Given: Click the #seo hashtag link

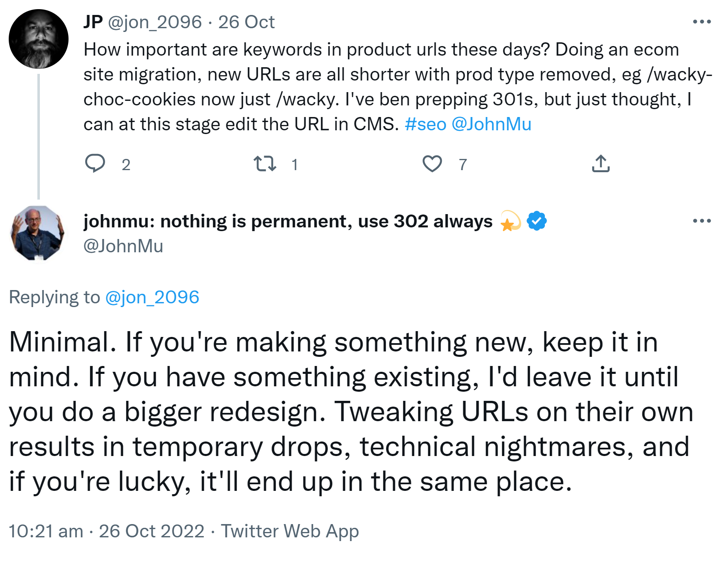Looking at the screenshot, I should tap(425, 124).
